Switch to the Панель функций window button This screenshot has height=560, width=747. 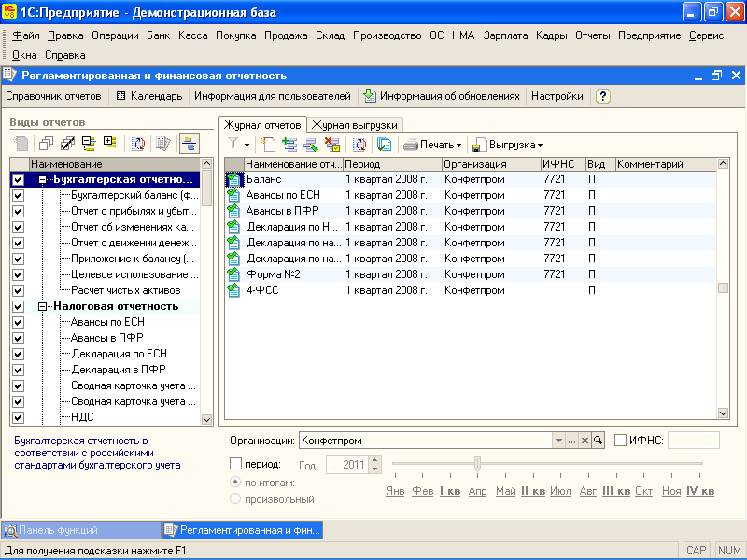click(81, 530)
